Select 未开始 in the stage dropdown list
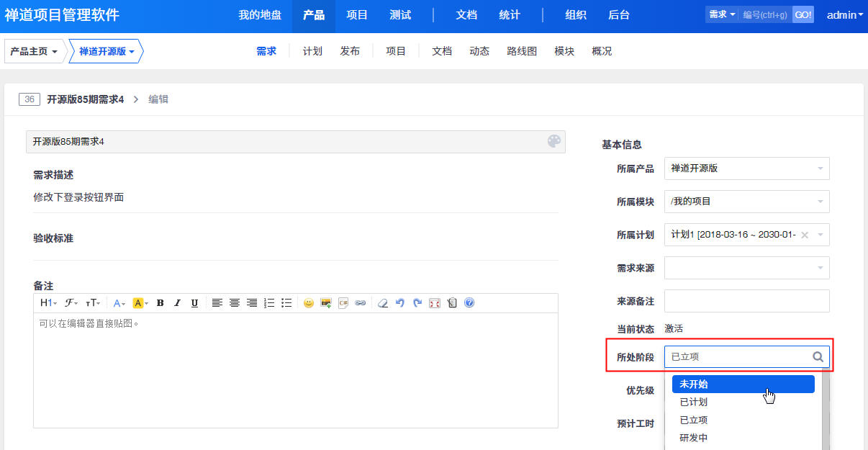The image size is (868, 450). 693,384
